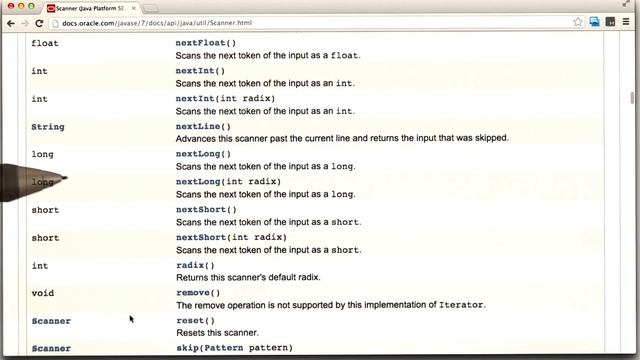Open the nextLine() method link

203,127
